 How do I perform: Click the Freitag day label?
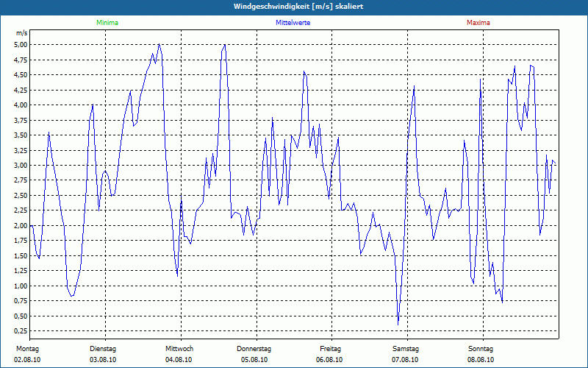point(330,349)
